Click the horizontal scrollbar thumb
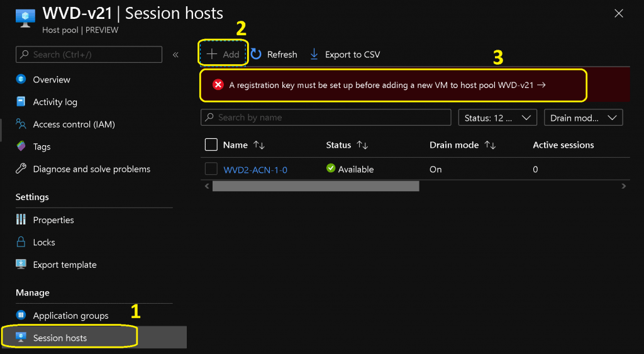Screen dimensions: 644x354 pyautogui.click(x=316, y=186)
